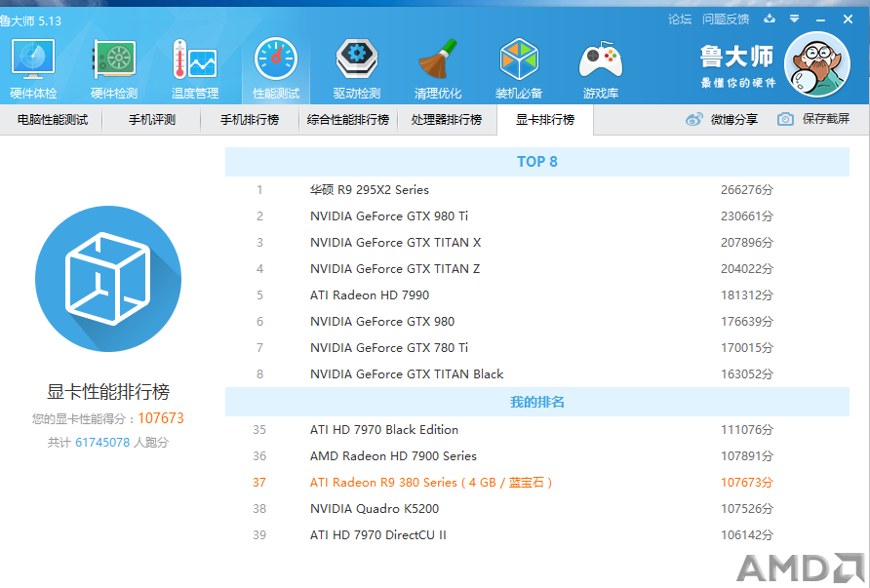Select highlighted ATI Radeon R9 380 Series row
The height and width of the screenshot is (588, 870).
[537, 483]
